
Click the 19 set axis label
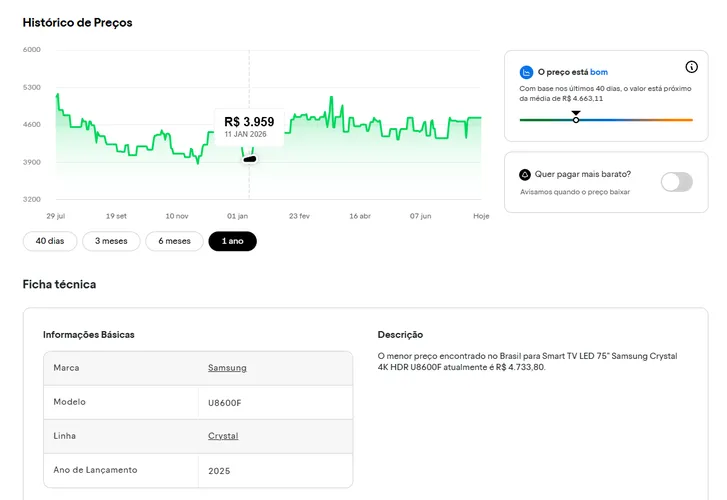(116, 216)
